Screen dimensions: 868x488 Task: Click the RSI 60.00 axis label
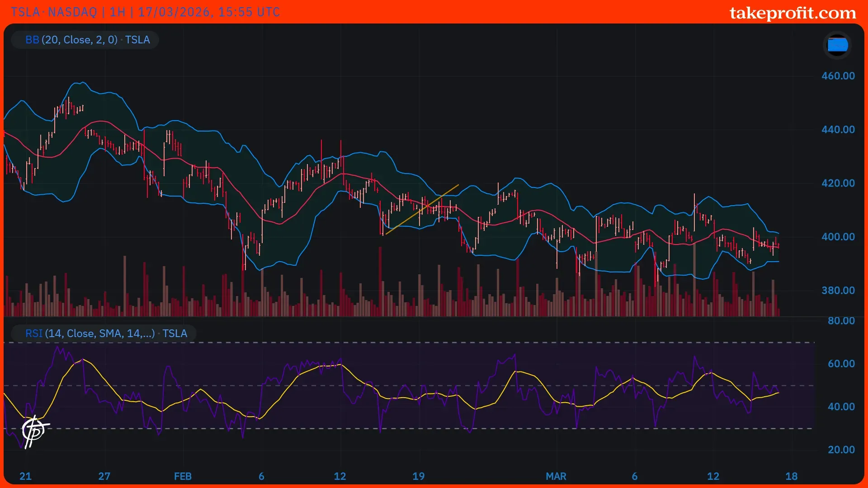pyautogui.click(x=841, y=364)
